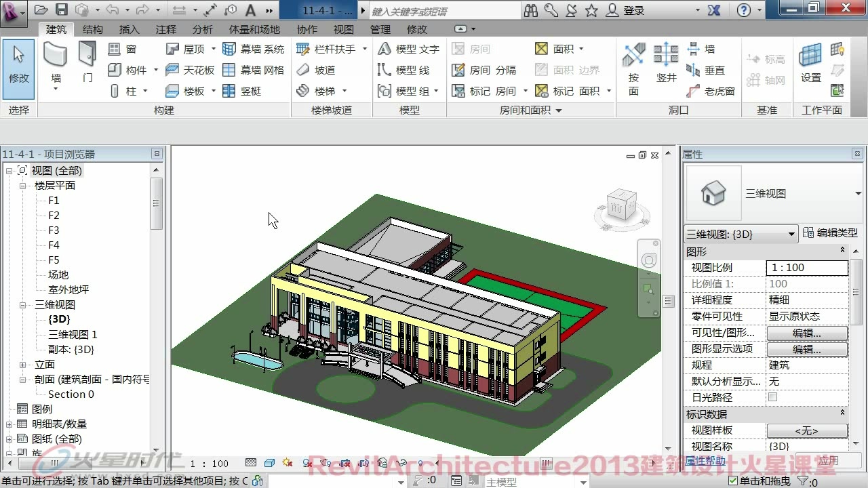Open the 3D view {3D} instance dropdown
Image resolution: width=868 pixels, height=488 pixels.
coord(741,235)
